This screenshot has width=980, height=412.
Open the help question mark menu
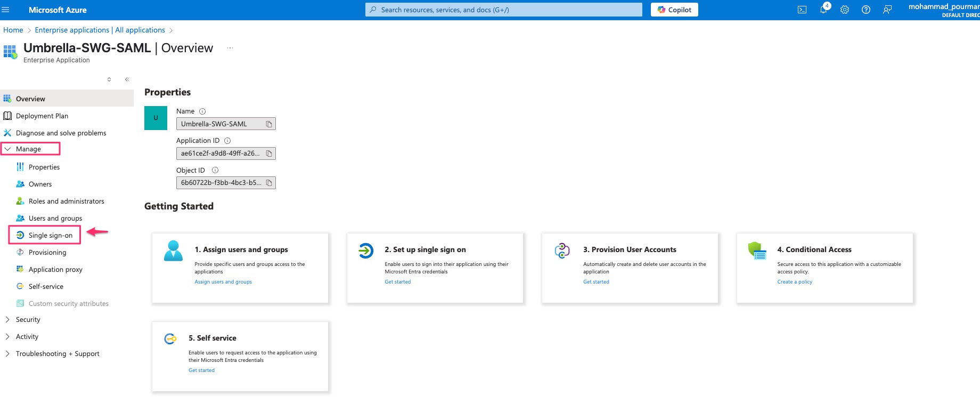click(x=866, y=10)
